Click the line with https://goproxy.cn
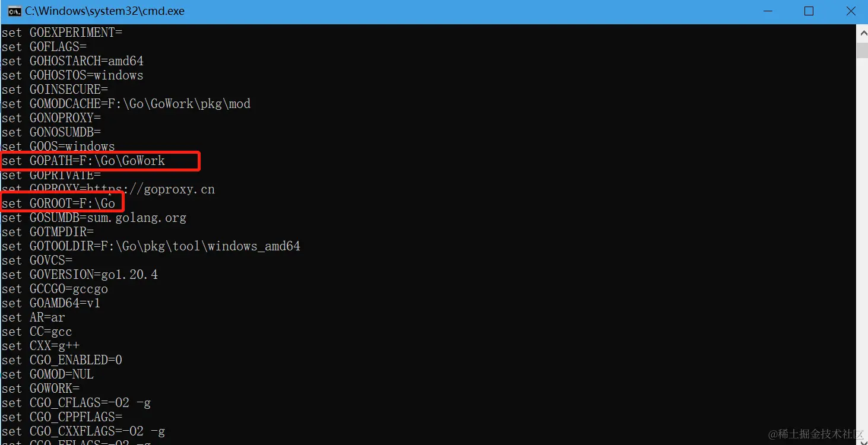Screen dimensions: 868x445 108,189
